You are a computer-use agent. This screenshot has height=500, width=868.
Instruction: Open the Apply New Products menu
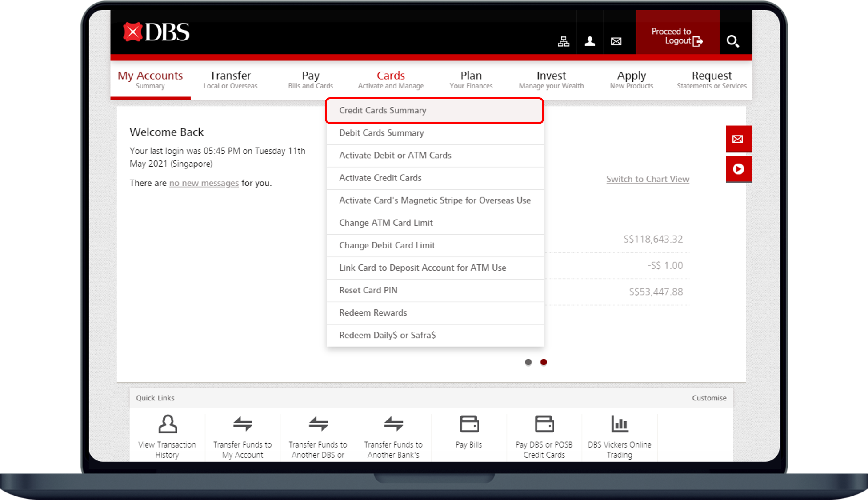pyautogui.click(x=631, y=80)
